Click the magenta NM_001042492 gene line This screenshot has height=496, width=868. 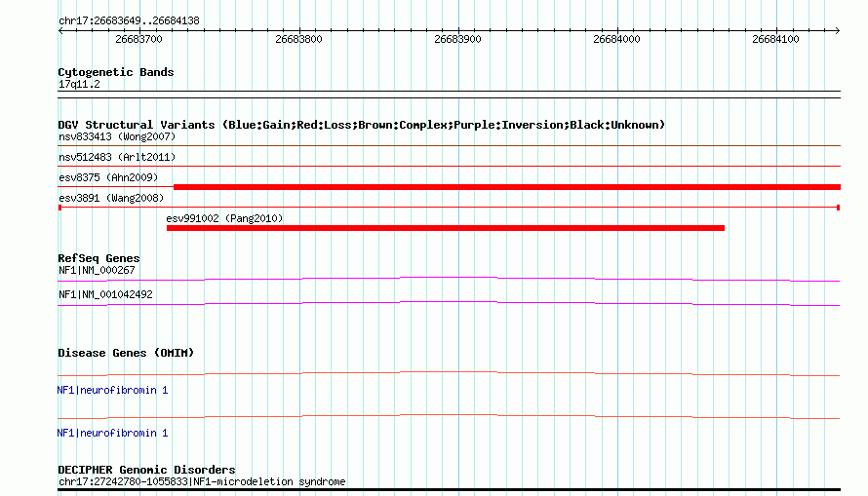click(x=449, y=303)
